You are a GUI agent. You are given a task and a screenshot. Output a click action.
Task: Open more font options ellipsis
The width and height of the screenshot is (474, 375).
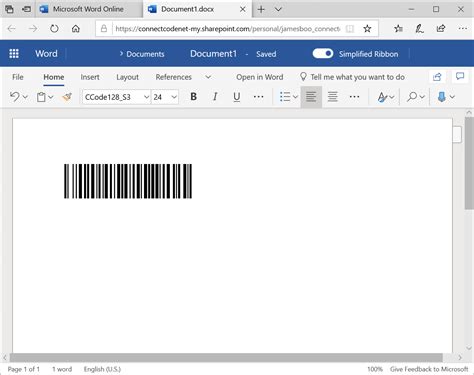(x=258, y=97)
